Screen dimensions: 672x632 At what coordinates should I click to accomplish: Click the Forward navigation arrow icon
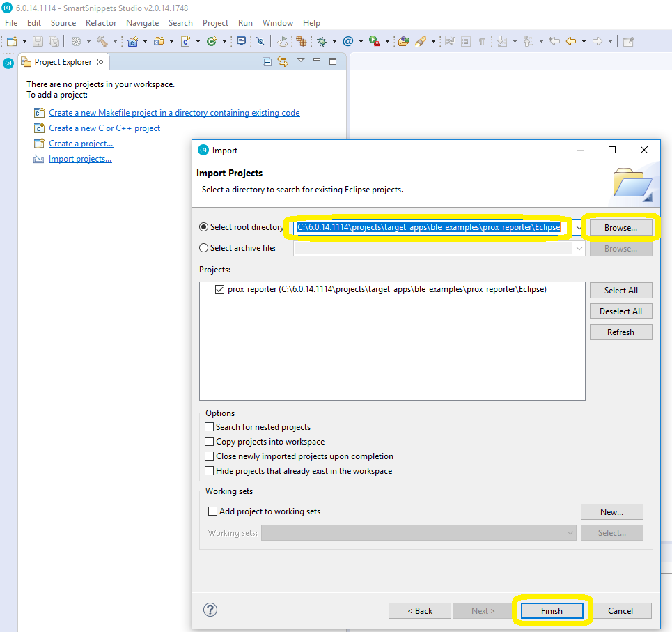(597, 41)
